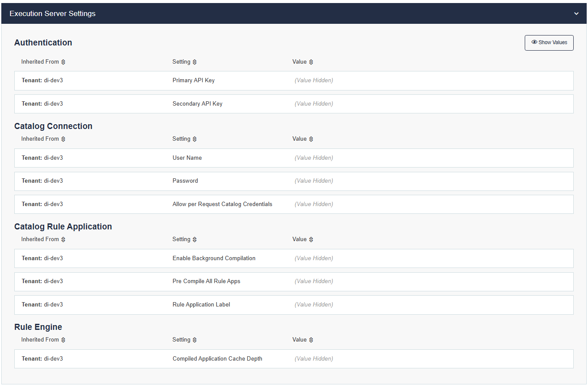Click sort icon beside Authentication Value header

click(x=311, y=62)
